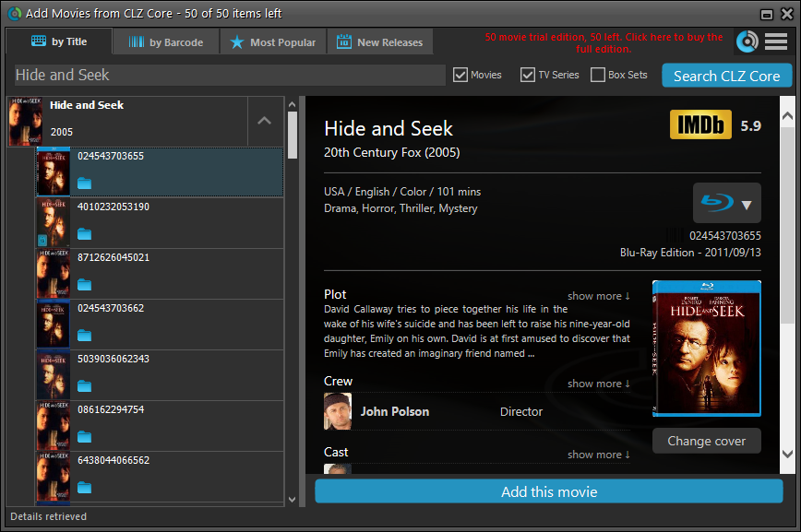Expand Plot with show more
Viewport: 801px width, 532px height.
[x=598, y=296]
